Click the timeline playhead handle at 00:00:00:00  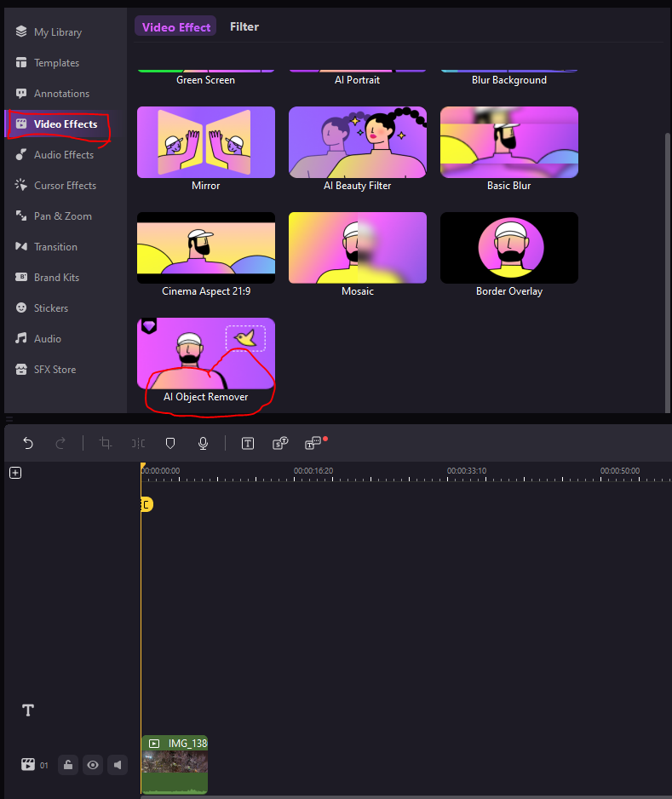143,466
